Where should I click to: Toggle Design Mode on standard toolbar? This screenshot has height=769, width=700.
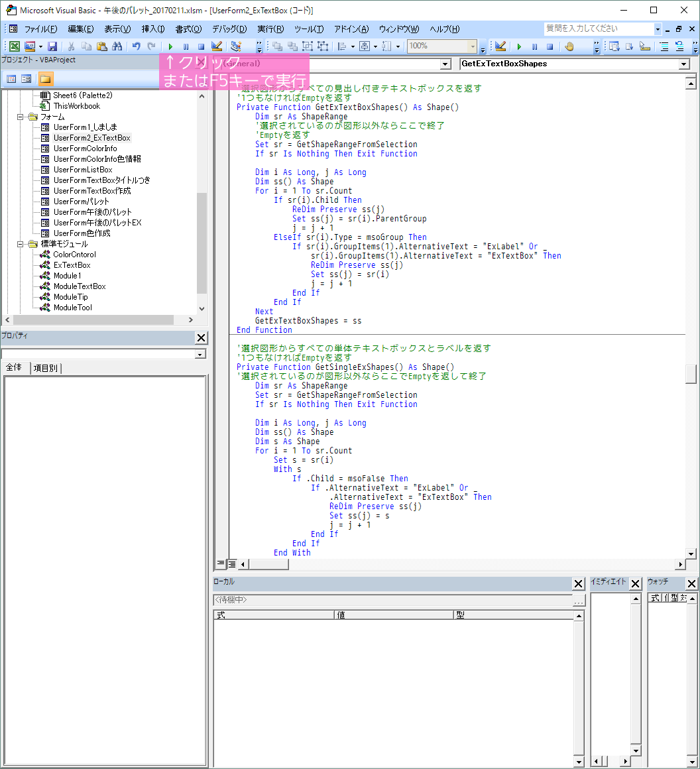[x=216, y=46]
